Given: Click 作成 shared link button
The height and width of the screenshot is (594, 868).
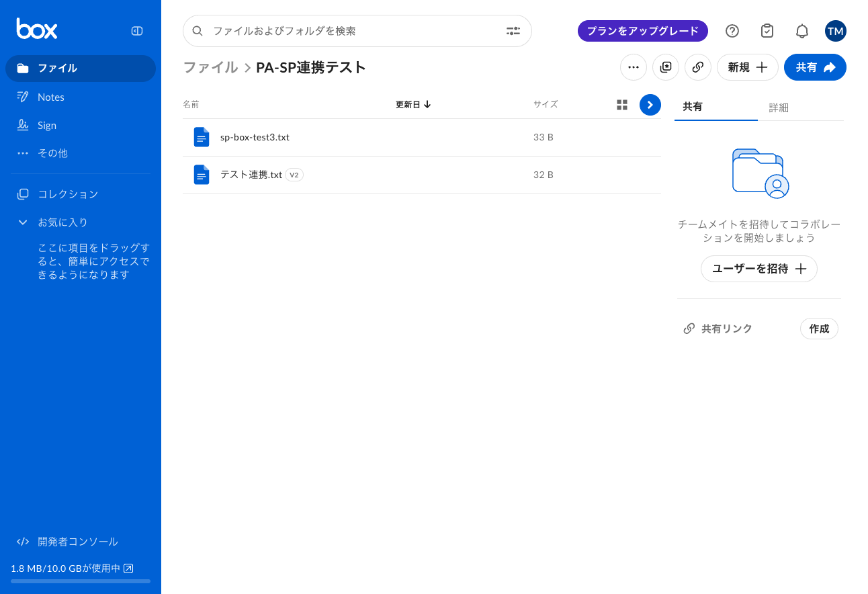Looking at the screenshot, I should pos(819,329).
